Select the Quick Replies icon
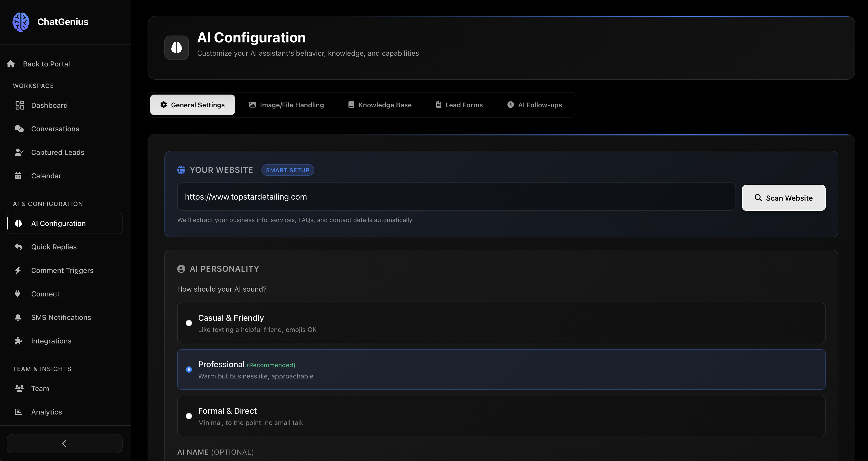The height and width of the screenshot is (461, 868). [19, 247]
